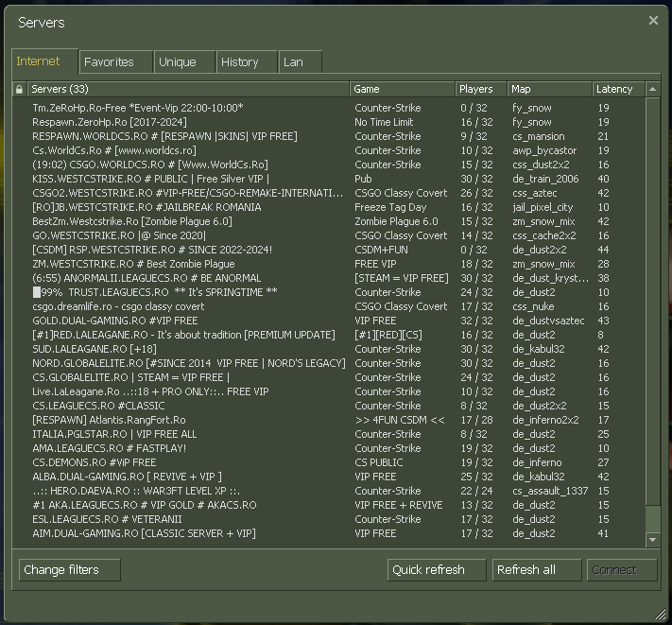672x625 pixels.
Task: Open the Favorites tab
Action: coord(116,62)
